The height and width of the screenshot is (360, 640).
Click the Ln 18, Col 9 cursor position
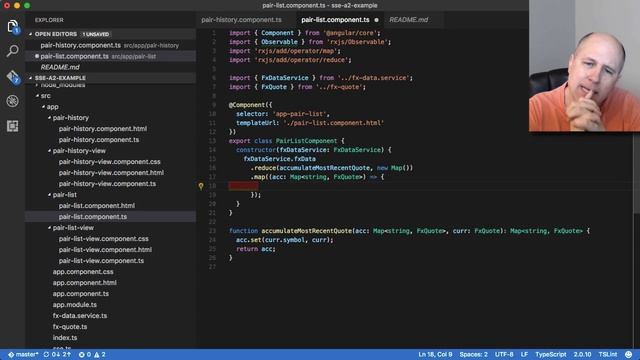[435, 355]
